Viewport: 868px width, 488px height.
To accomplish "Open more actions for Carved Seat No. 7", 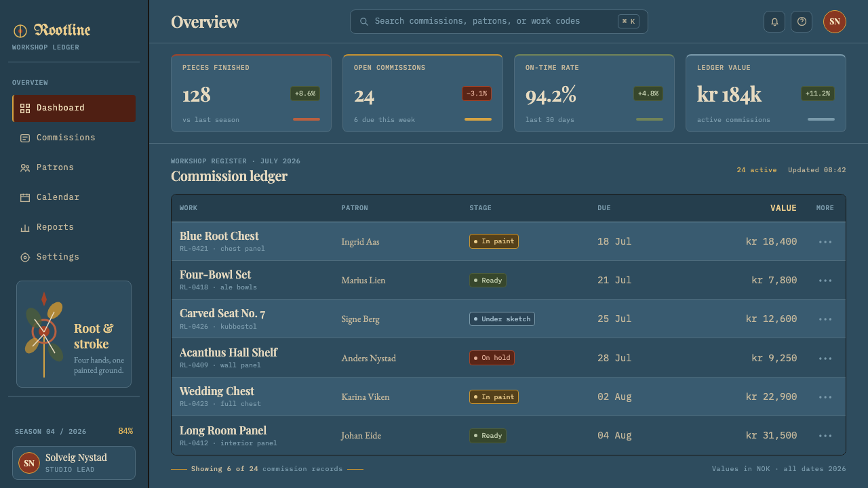I will (x=825, y=319).
